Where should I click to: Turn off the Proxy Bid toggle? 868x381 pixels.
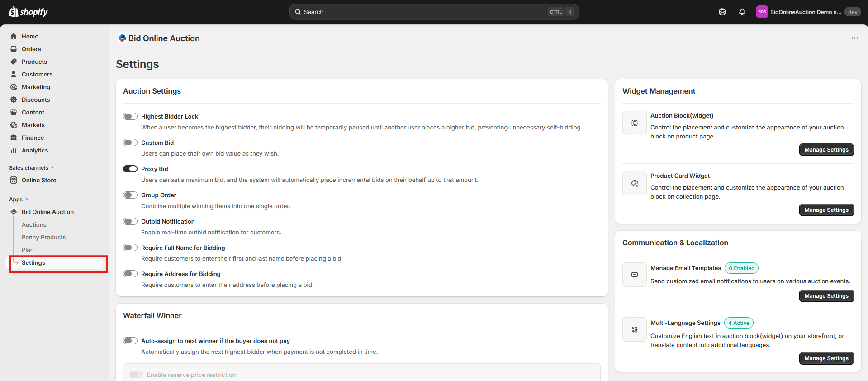(130, 169)
